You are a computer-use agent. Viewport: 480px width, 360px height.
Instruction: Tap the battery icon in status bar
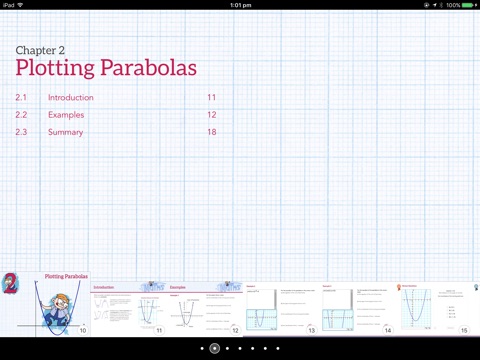469,5
